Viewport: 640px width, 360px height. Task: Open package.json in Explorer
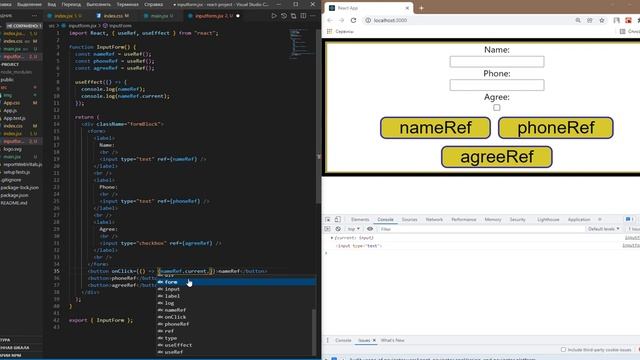click(14, 195)
